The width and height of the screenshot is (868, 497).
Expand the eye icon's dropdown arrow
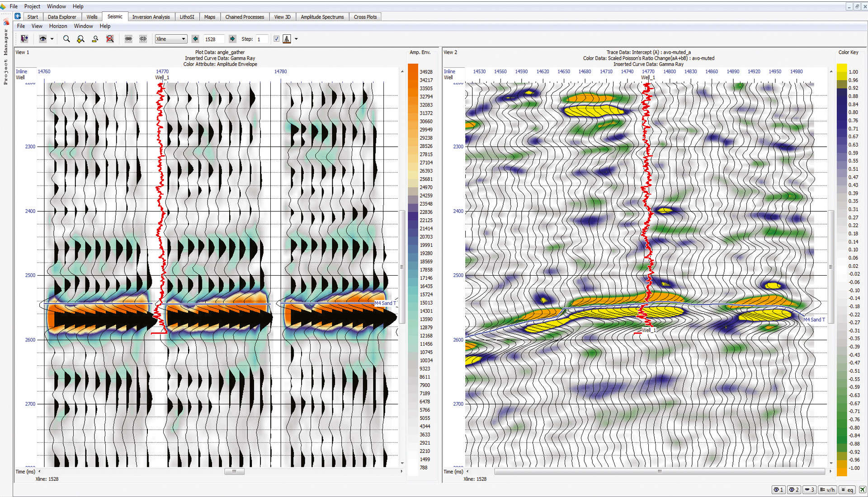point(52,39)
